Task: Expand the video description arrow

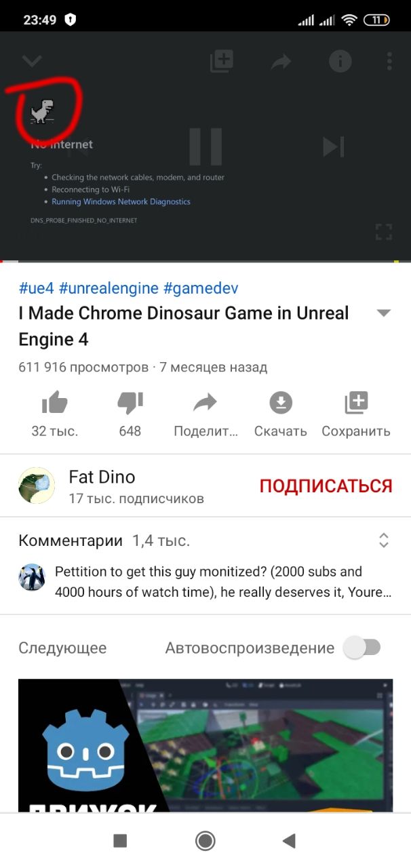Action: tap(384, 313)
